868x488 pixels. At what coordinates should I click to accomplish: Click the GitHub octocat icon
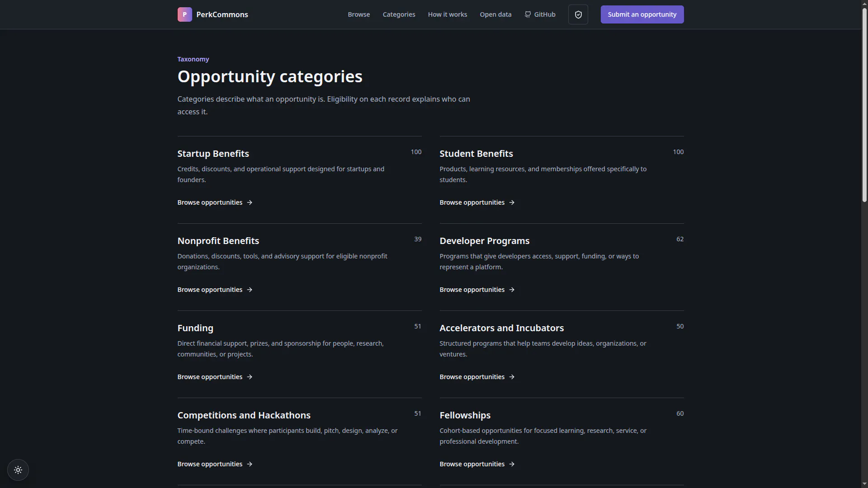528,14
